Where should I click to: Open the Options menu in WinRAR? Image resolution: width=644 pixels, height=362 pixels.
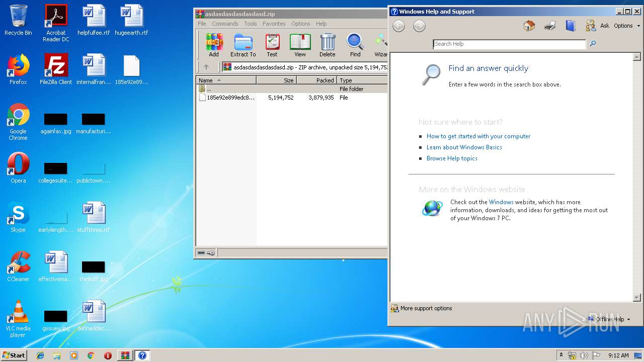pyautogui.click(x=301, y=24)
